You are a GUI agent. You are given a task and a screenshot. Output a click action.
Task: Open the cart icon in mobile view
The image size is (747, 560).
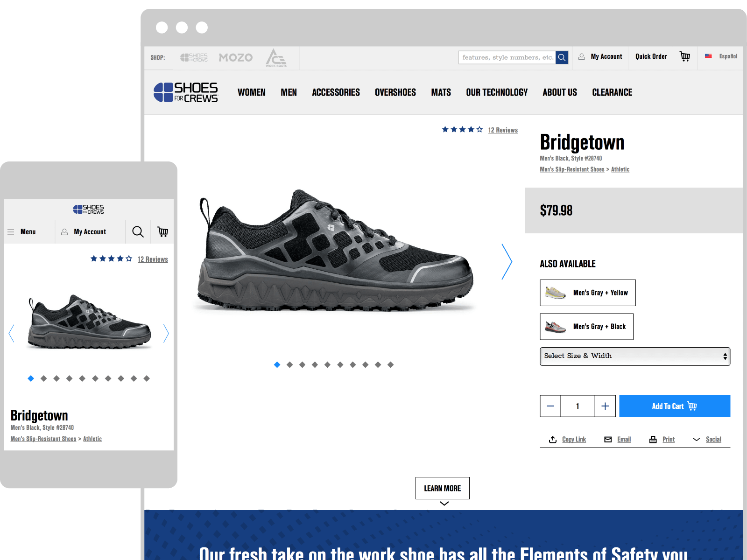[x=162, y=231]
